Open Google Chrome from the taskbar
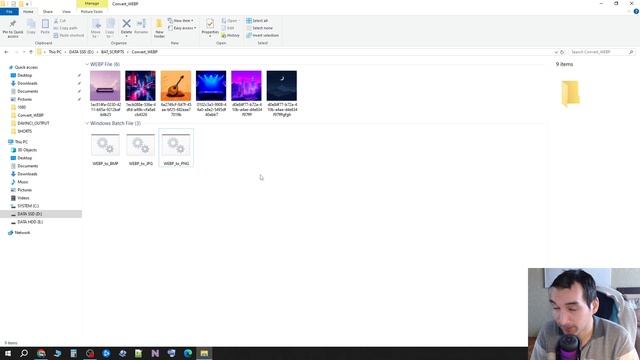Screen dimensions: 640x360 coord(41,353)
